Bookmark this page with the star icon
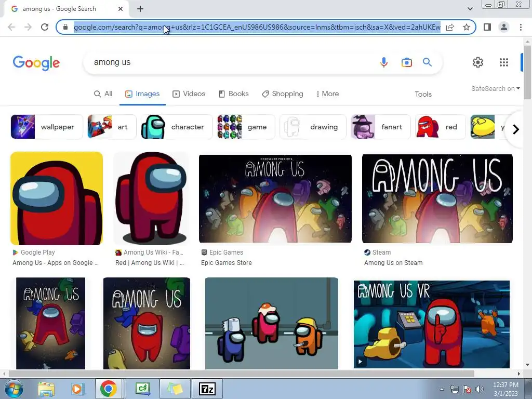 point(467,27)
